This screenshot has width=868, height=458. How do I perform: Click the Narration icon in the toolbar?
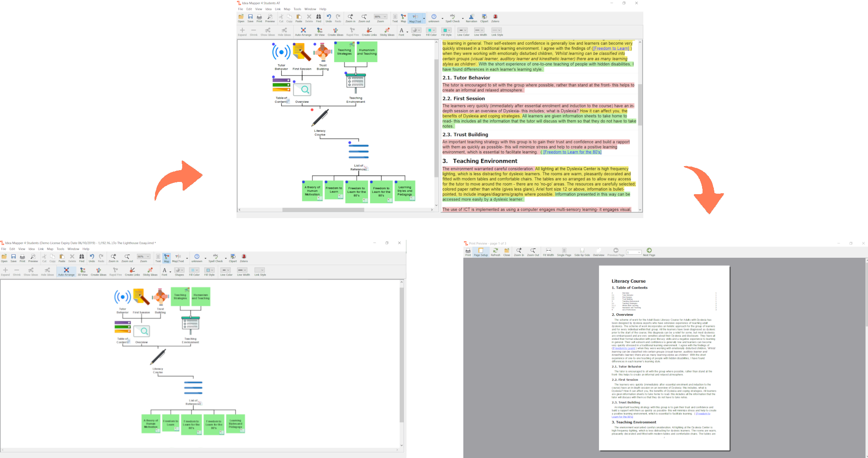point(471,18)
